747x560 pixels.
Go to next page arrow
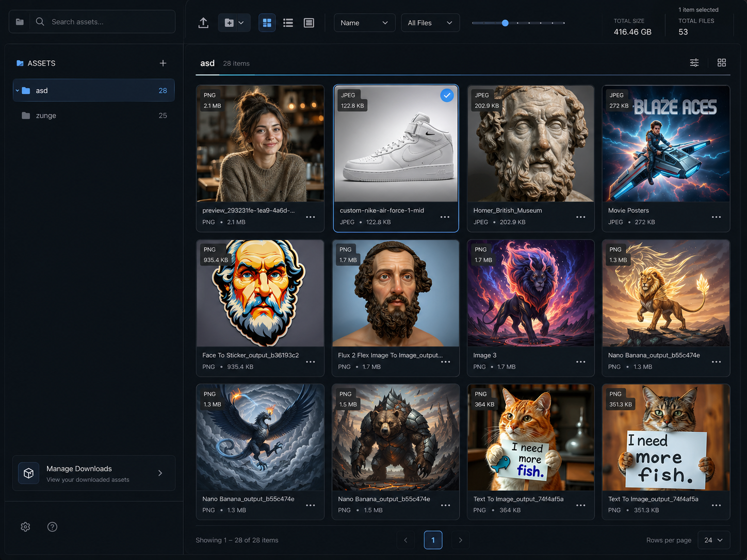461,540
